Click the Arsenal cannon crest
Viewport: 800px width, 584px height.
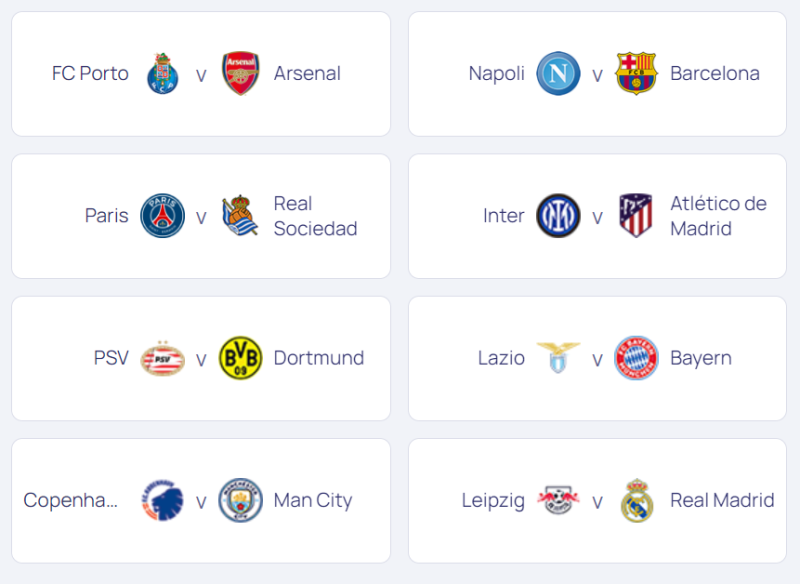click(x=240, y=73)
